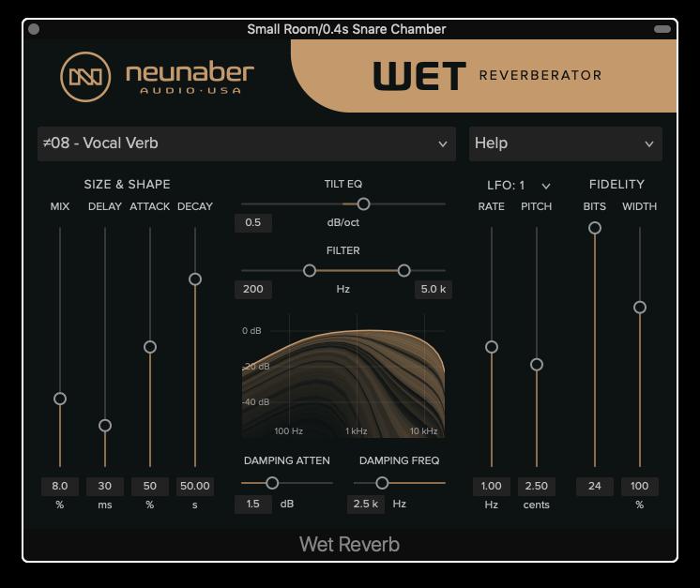Click the DECAY value field 50.00
The height and width of the screenshot is (588, 700).
(x=195, y=487)
